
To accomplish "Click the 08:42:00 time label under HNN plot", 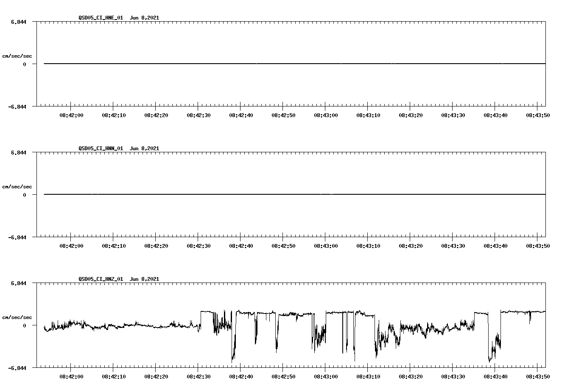I will point(71,246).
